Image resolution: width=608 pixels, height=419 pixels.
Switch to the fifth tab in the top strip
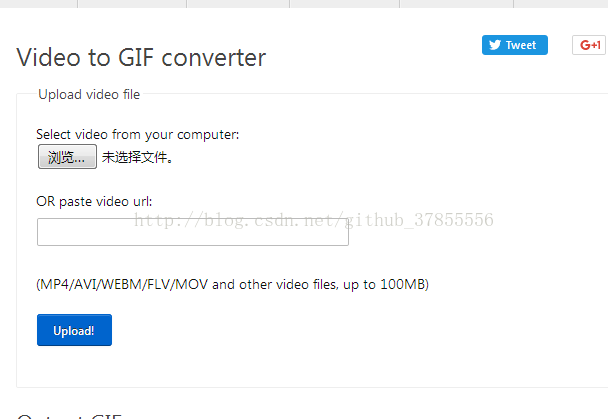click(x=457, y=4)
